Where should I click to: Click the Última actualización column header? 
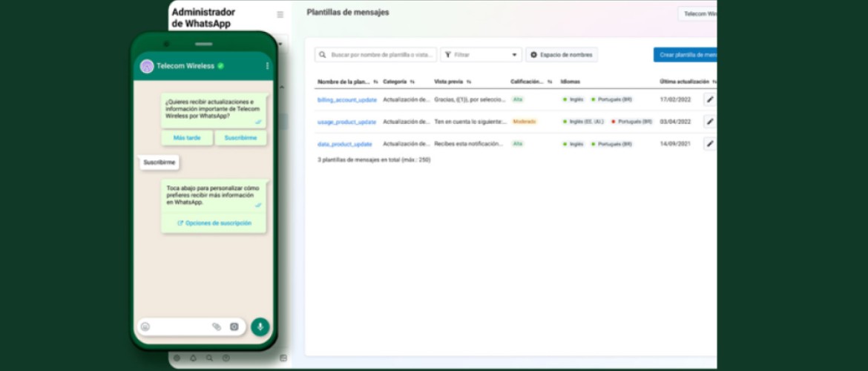(684, 82)
